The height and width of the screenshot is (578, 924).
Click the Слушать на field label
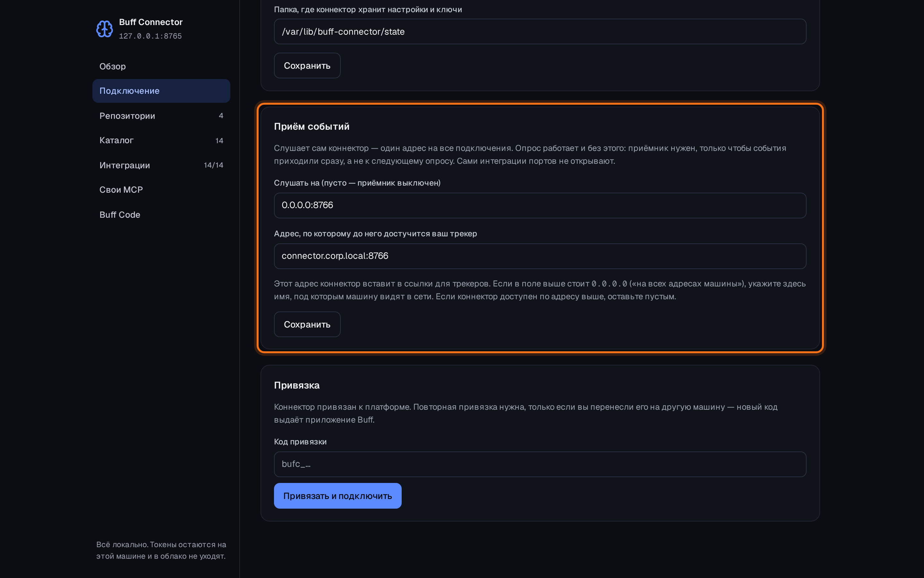[357, 183]
